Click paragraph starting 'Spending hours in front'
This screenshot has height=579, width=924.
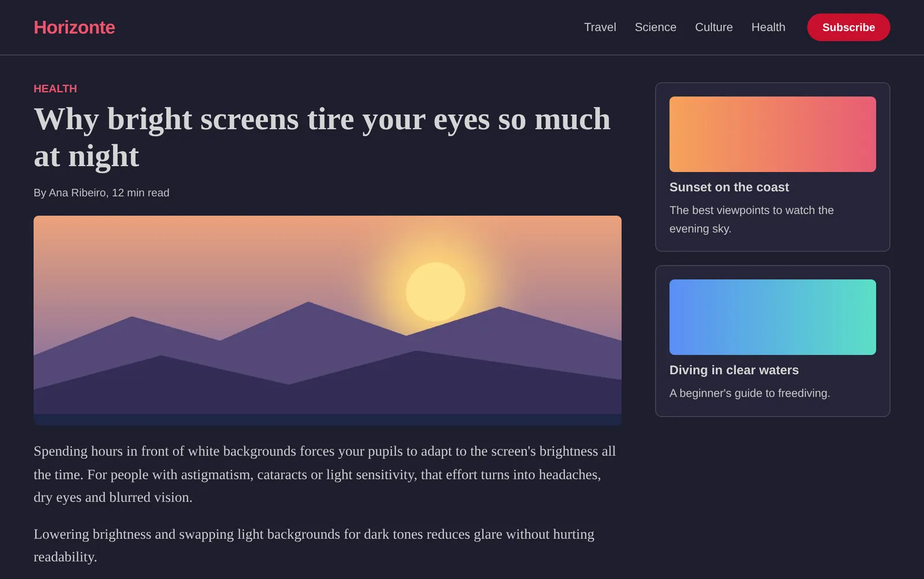tap(325, 474)
